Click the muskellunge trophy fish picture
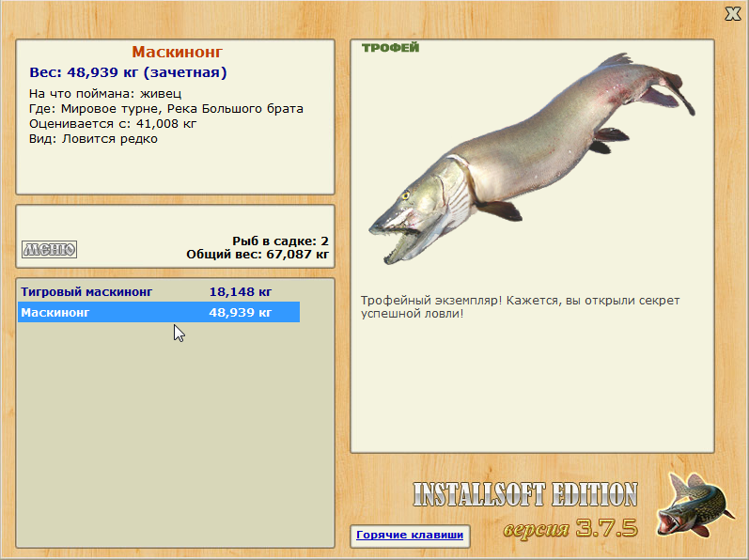The image size is (749, 560). 532,158
